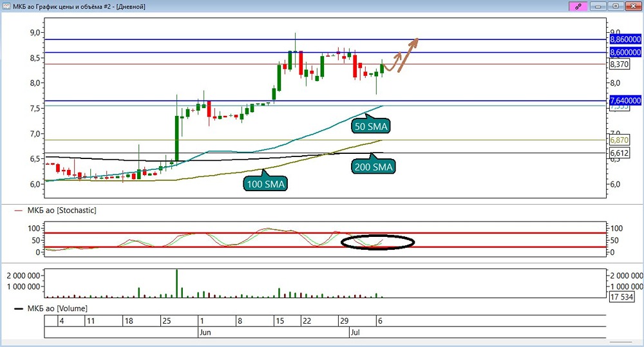The image size is (644, 347).
Task: Click the maximize window button
Action: [616, 6]
